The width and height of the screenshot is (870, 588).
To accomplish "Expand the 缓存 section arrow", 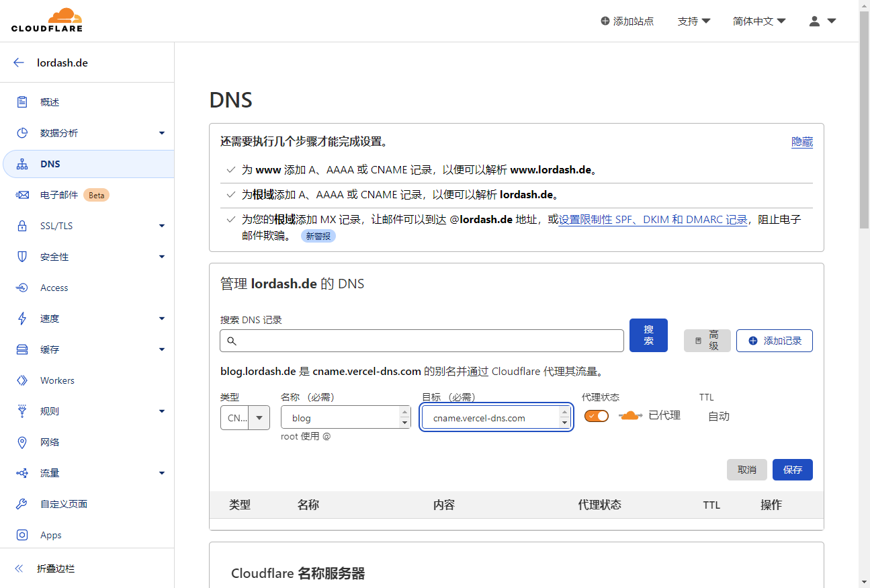I will (162, 349).
